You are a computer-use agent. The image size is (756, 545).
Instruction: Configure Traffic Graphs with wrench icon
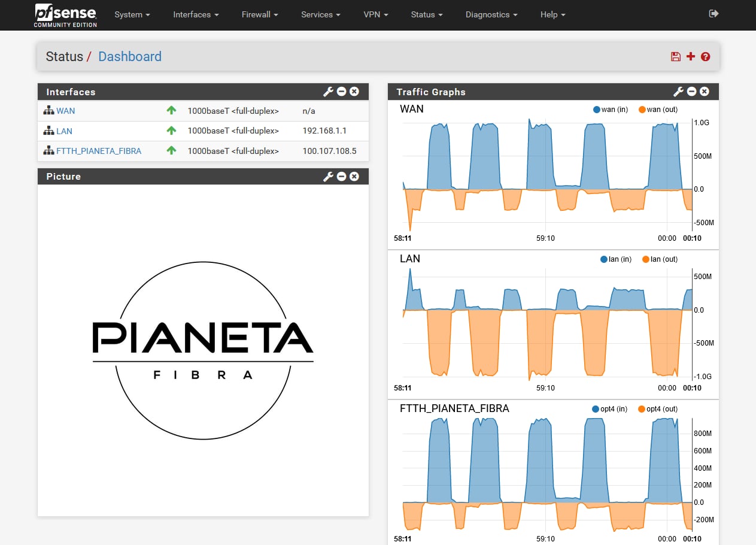[x=678, y=92]
